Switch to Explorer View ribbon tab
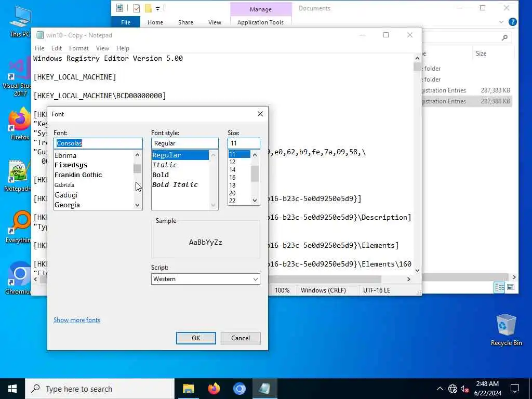Screen dimensions: 532x399 pyautogui.click(x=215, y=22)
